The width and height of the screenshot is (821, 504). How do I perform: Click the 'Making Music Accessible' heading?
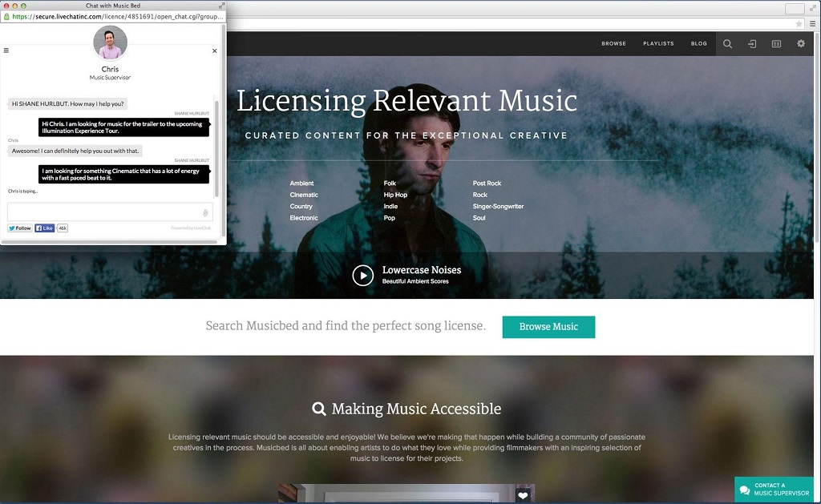(x=416, y=409)
